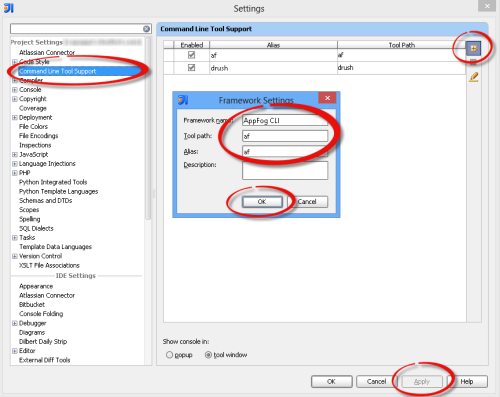Open Diagrams settings
Viewport: 500px width, 397px height.
point(32,333)
